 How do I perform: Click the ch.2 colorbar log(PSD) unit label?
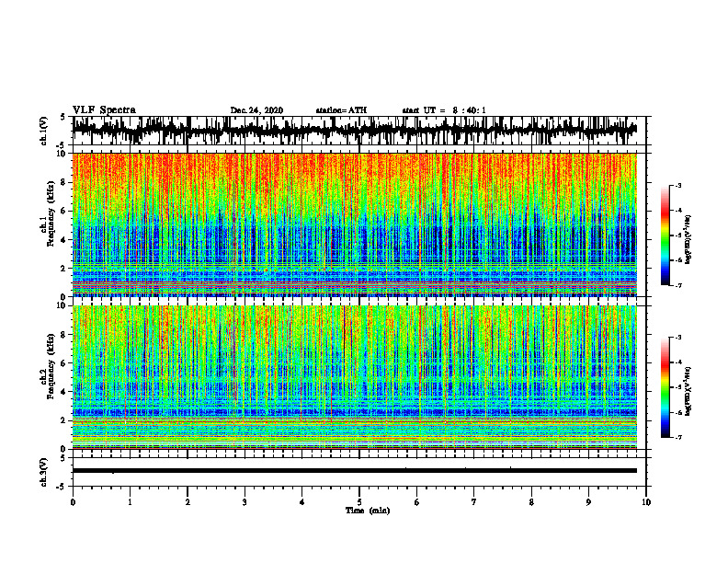[x=688, y=391]
